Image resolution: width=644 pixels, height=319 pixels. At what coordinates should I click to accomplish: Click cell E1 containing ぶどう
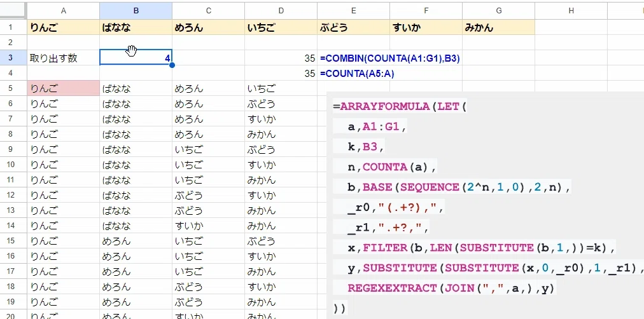pos(354,27)
